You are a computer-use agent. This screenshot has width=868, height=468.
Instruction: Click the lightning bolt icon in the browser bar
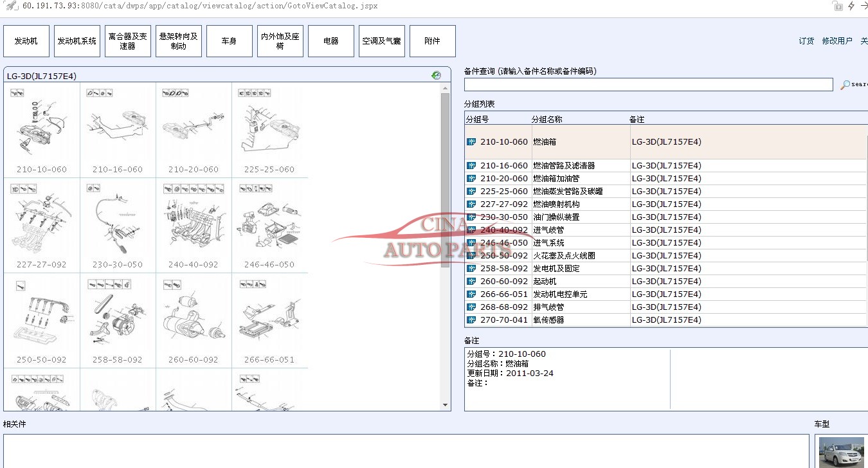[851, 6]
